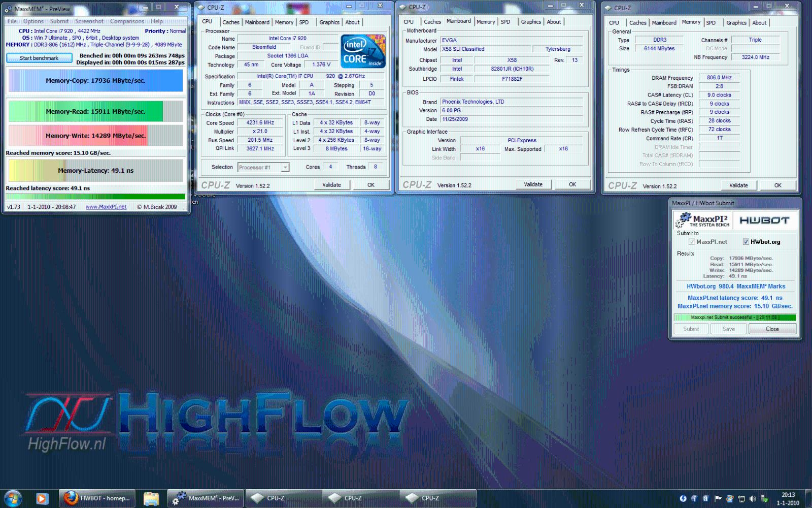This screenshot has height=508, width=812.
Task: Select Memory tab in the EVGA mainboard CPU-Z window
Action: 486,22
